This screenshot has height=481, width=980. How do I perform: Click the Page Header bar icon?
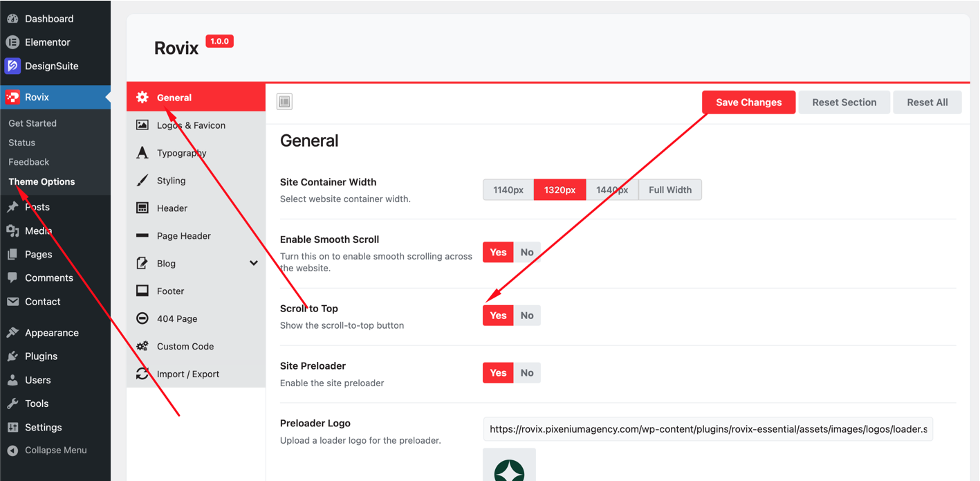(142, 236)
